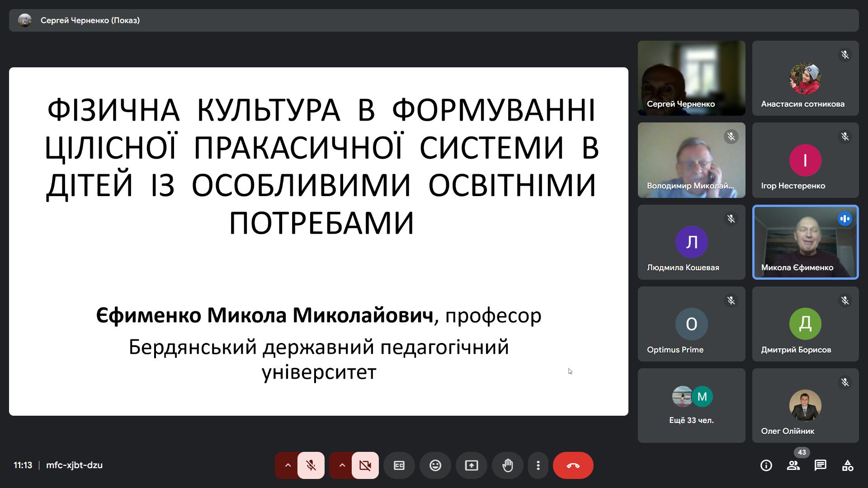Leave the call with red hang-up button
This screenshot has height=488, width=868.
click(x=573, y=465)
